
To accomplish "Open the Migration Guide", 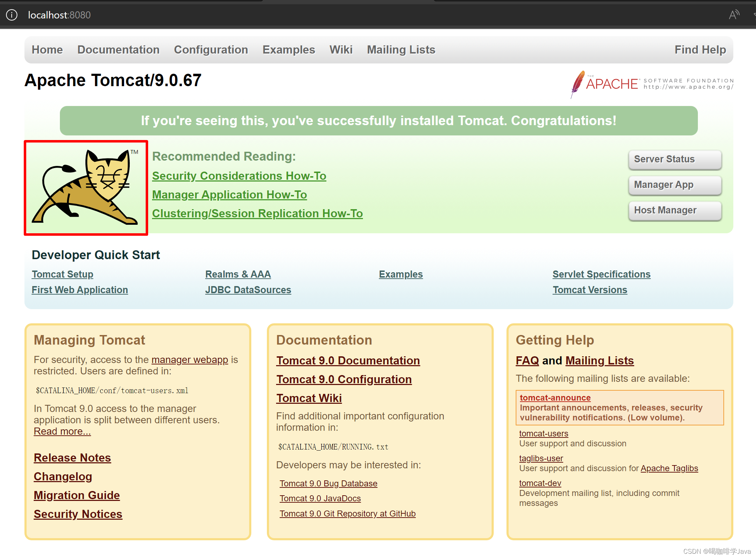I will click(77, 495).
